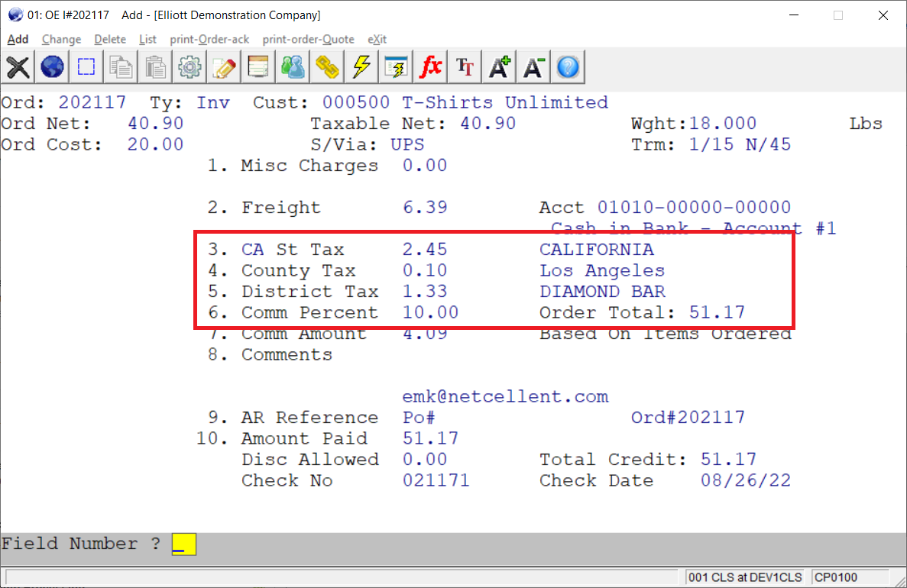Image resolution: width=907 pixels, height=588 pixels.
Task: Click the pencil-and-paper edit note icon
Action: tap(224, 67)
